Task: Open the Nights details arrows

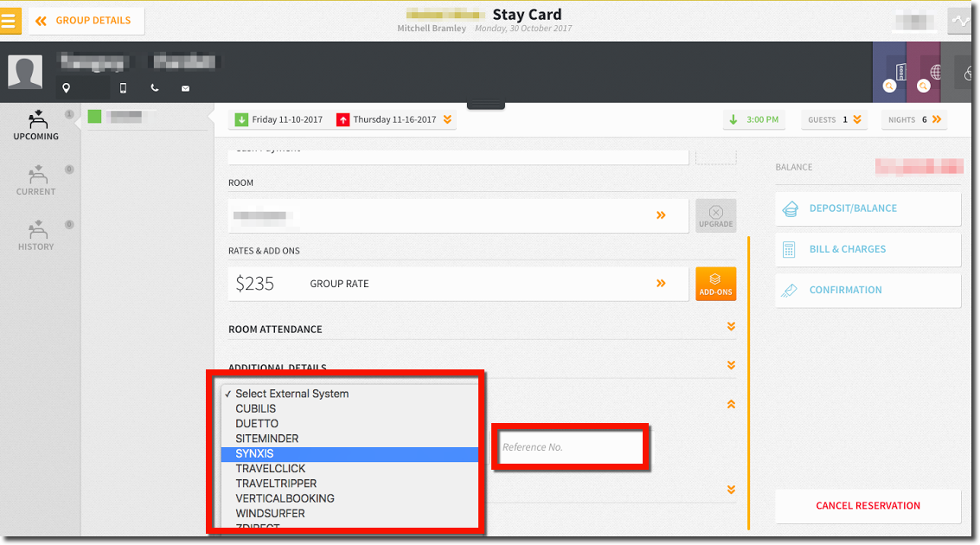Action: 937,119
